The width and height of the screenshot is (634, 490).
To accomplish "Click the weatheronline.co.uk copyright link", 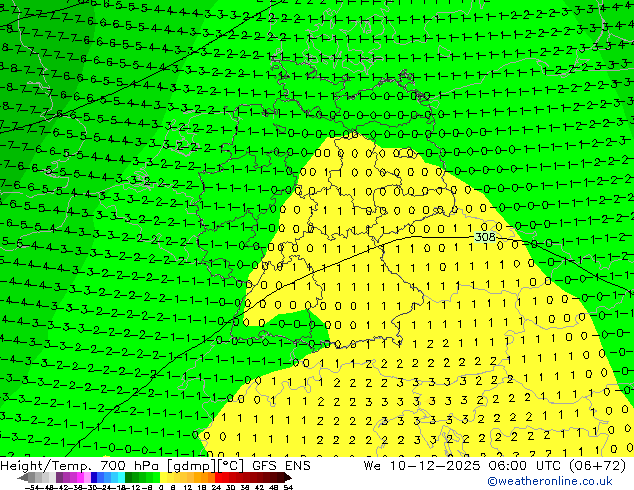I will coord(550,481).
